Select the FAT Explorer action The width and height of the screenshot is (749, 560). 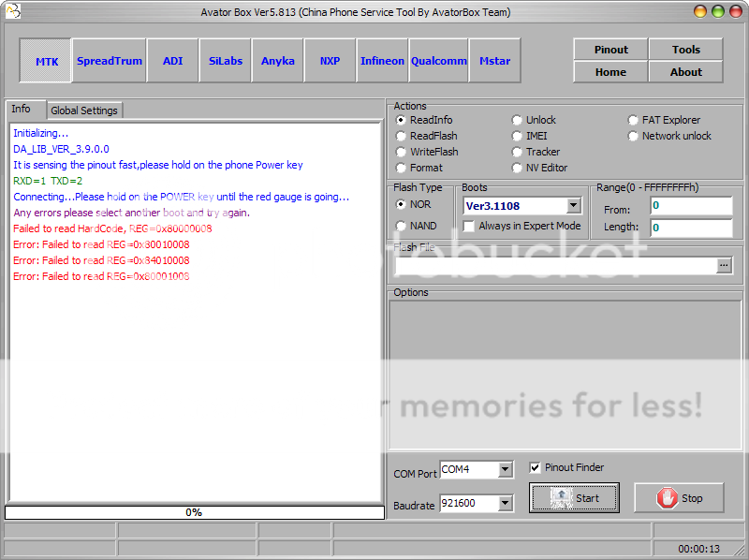click(x=664, y=120)
